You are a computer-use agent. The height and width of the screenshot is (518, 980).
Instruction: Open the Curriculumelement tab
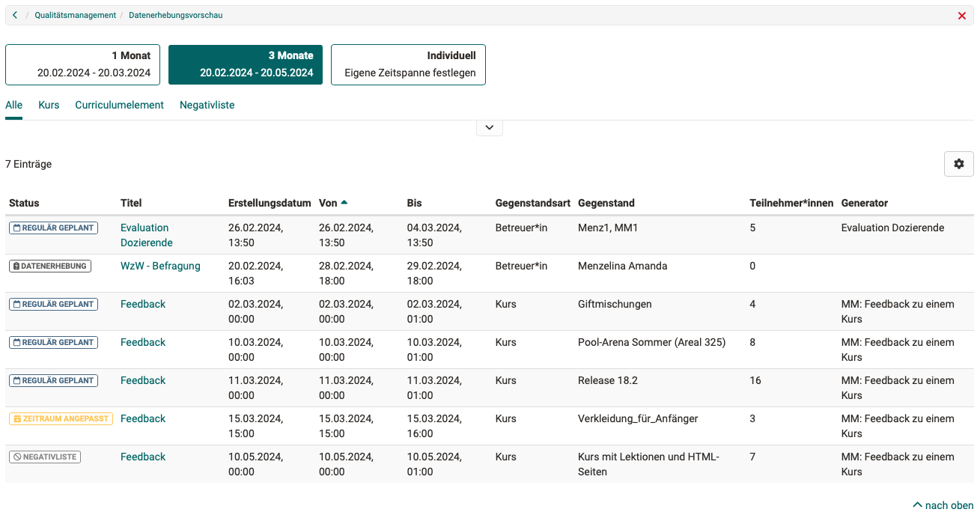[x=119, y=105]
